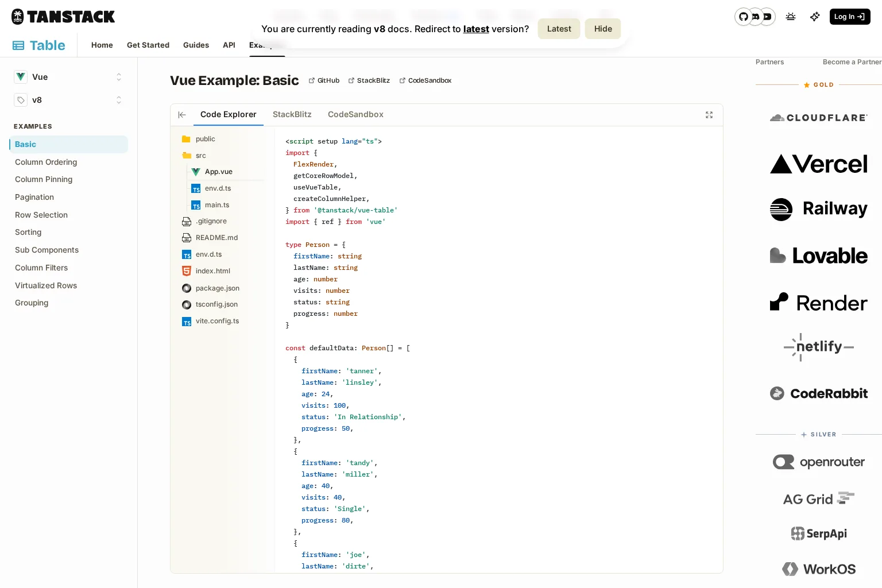Open the API nav item
This screenshot has width=882, height=588.
(x=229, y=45)
